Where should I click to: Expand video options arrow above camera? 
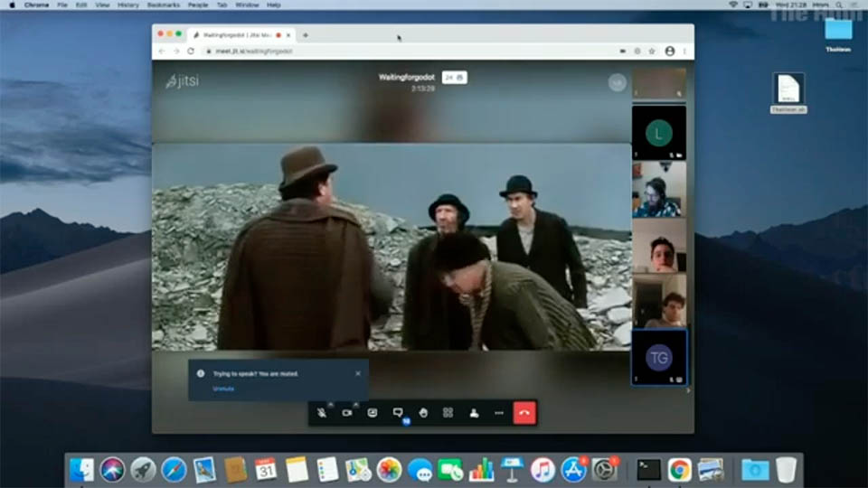pyautogui.click(x=355, y=405)
